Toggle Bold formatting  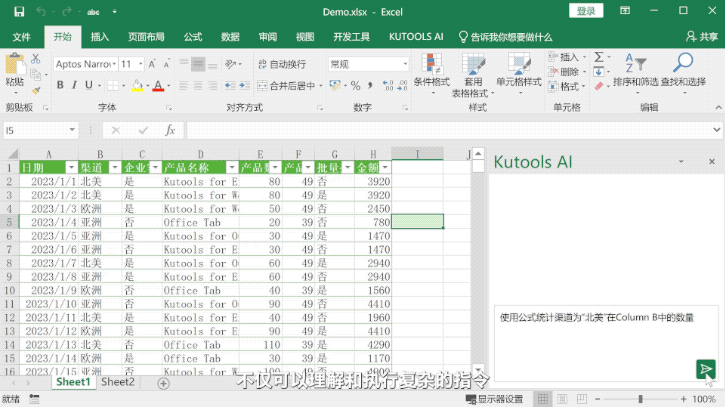pos(60,85)
